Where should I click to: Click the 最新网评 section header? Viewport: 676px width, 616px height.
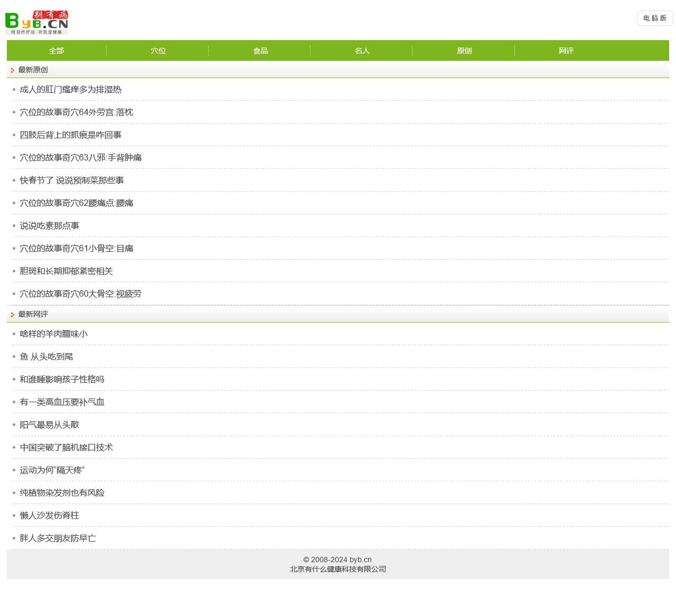(33, 314)
